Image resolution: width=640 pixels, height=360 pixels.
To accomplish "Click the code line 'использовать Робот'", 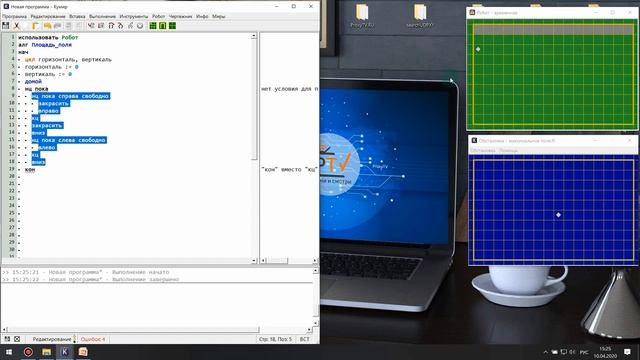I will [x=48, y=38].
